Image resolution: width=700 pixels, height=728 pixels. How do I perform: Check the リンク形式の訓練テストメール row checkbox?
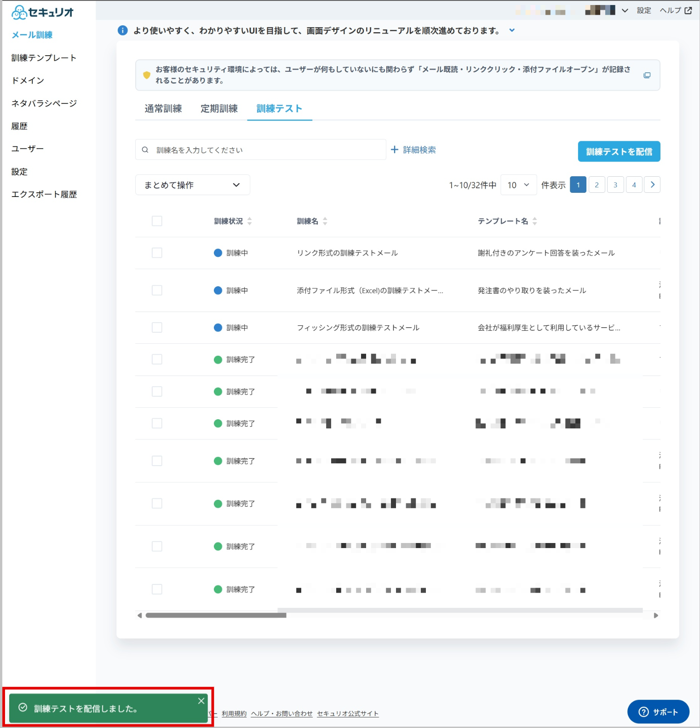157,253
